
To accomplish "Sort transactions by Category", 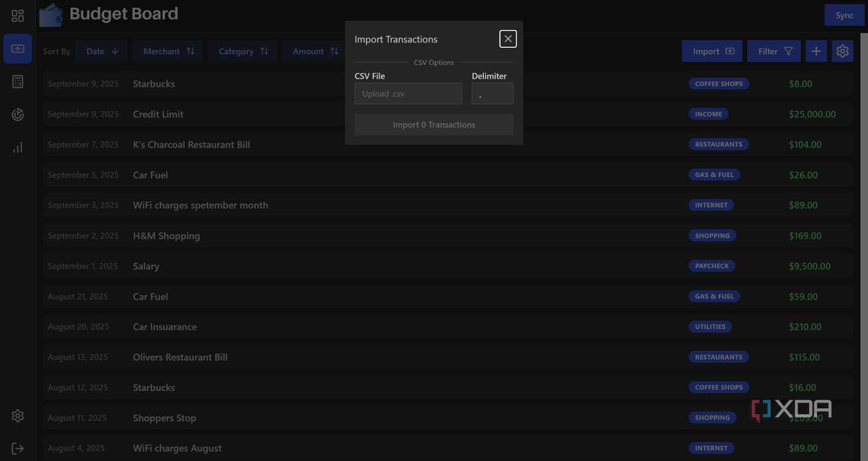I will [x=243, y=51].
